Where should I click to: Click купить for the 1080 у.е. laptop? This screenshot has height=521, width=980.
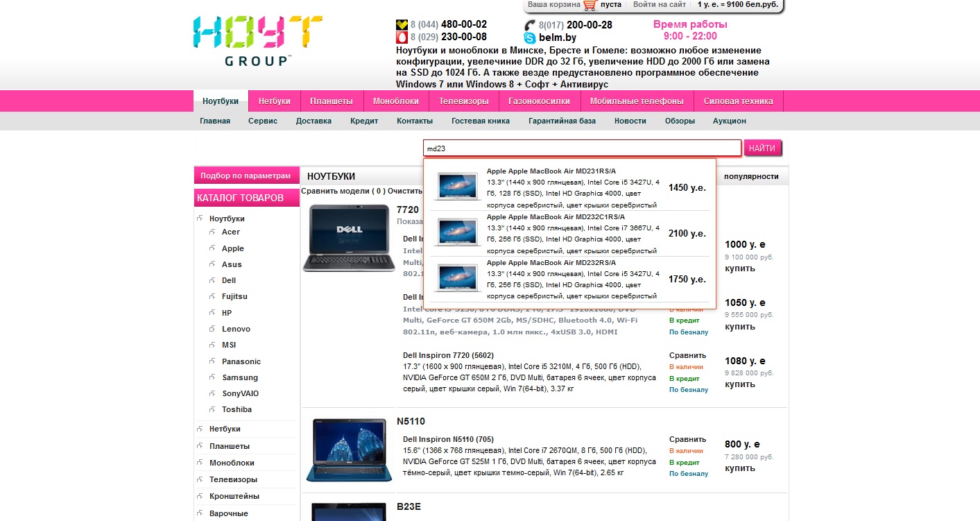tap(740, 384)
